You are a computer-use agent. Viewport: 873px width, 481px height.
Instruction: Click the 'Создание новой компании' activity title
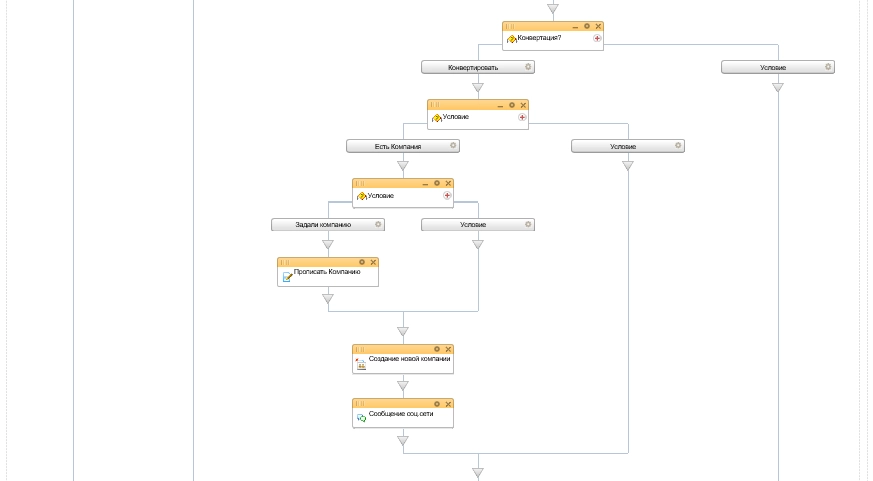coord(409,358)
